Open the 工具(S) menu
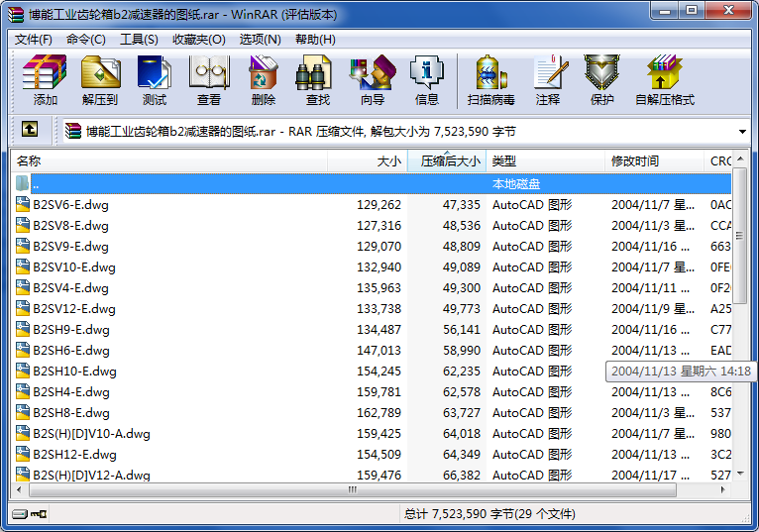759x532 pixels. point(139,40)
